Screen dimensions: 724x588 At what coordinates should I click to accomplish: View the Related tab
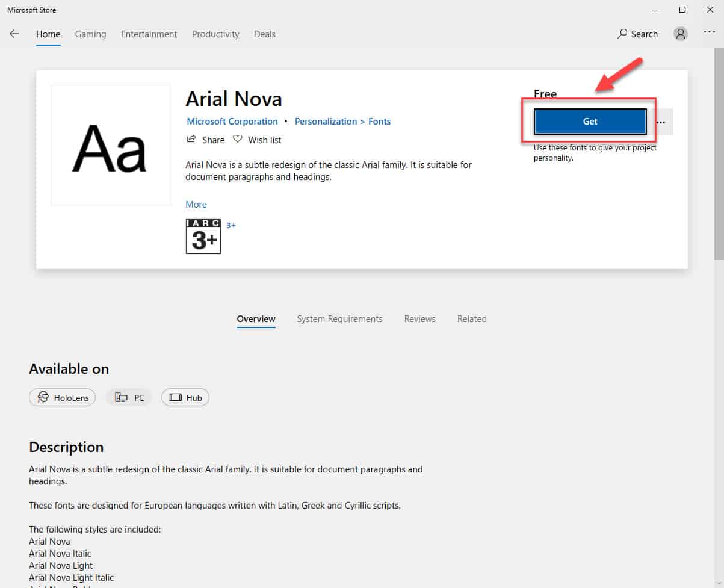tap(472, 319)
